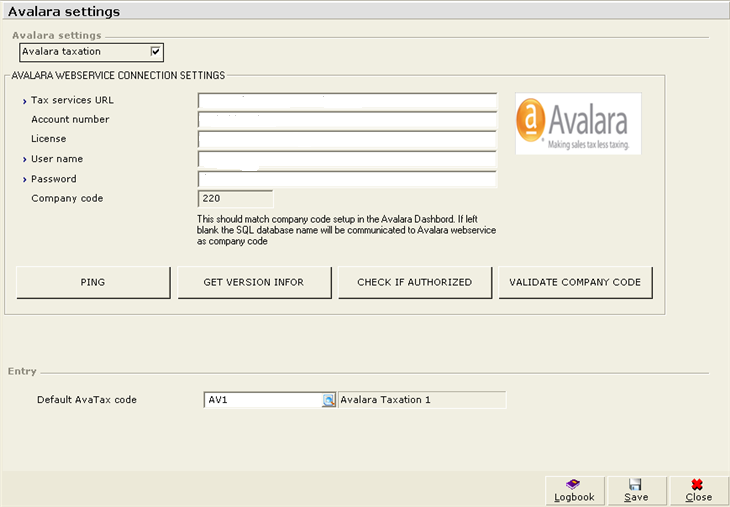Click the Avalara logo image

pyautogui.click(x=578, y=123)
